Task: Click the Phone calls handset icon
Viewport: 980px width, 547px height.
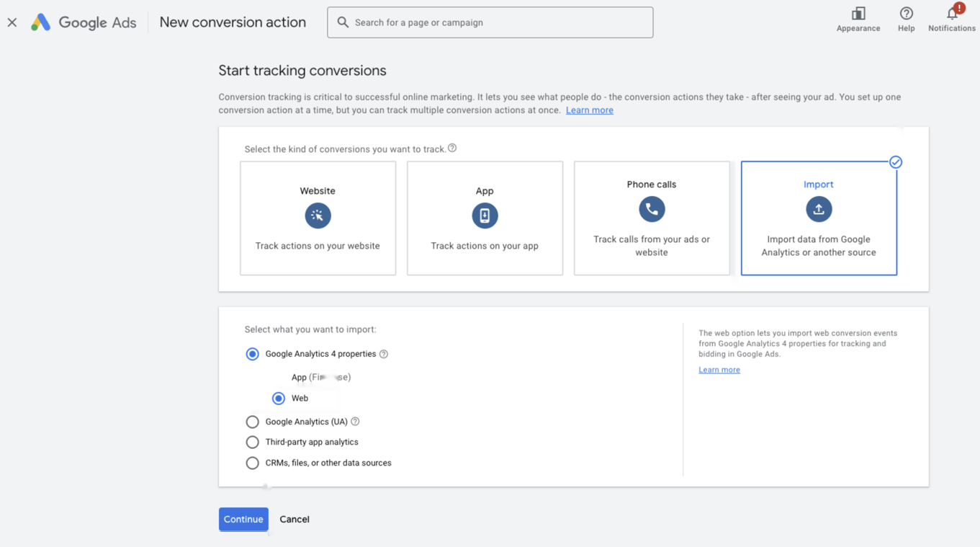Action: coord(652,209)
